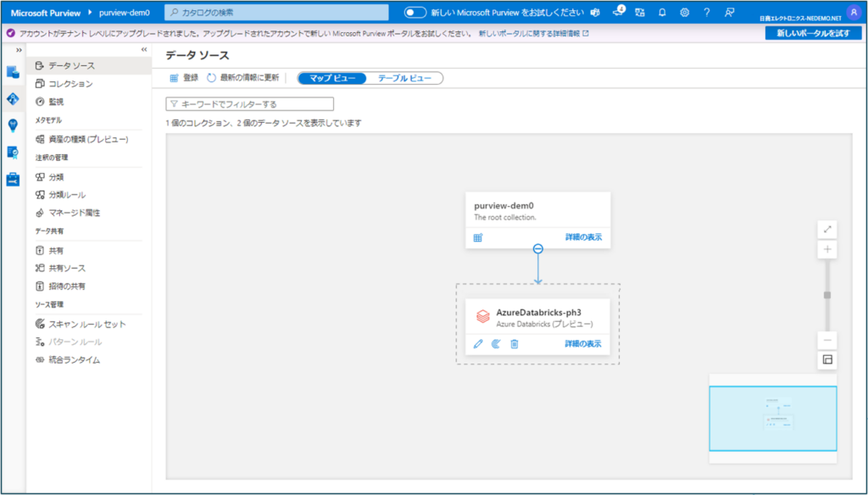This screenshot has width=868, height=495.
Task: Click the new scan icon on AzureDatabricks-ph3
Action: 496,344
